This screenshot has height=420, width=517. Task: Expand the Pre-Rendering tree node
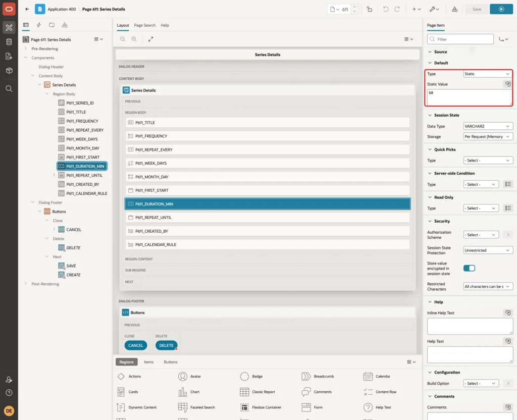click(26, 48)
